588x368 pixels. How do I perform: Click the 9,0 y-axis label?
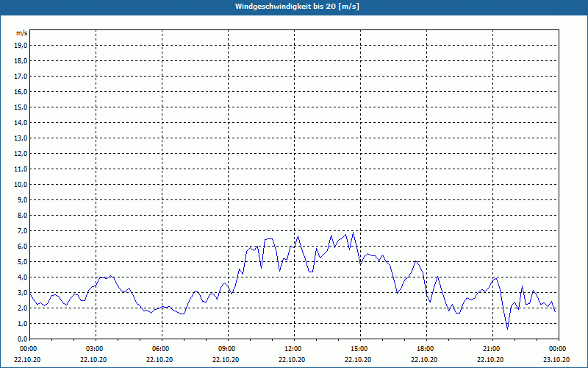coord(23,199)
